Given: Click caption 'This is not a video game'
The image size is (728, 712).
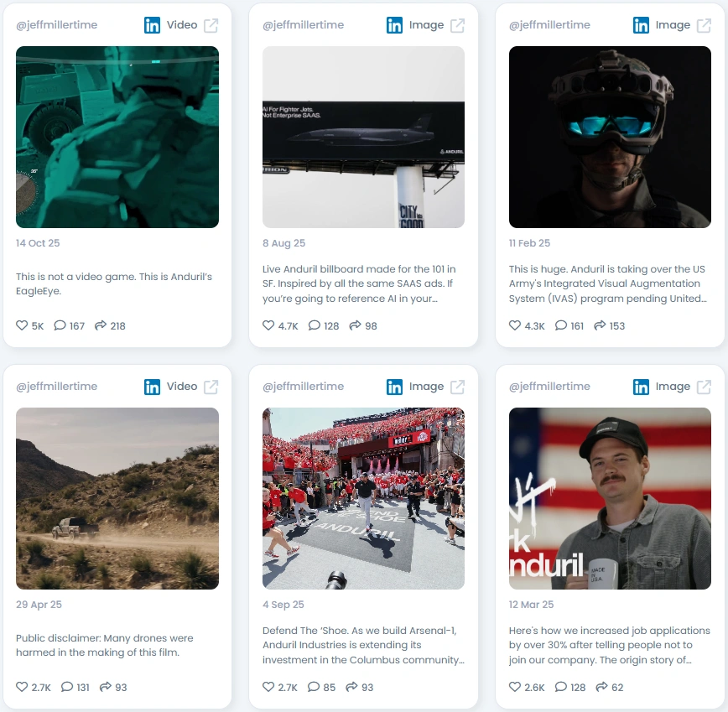Looking at the screenshot, I should point(114,283).
